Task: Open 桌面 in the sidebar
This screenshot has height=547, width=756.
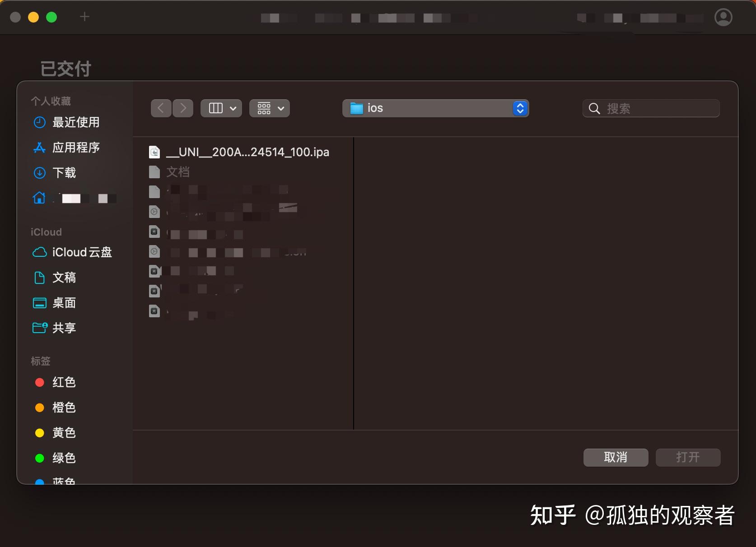Action: 64,303
